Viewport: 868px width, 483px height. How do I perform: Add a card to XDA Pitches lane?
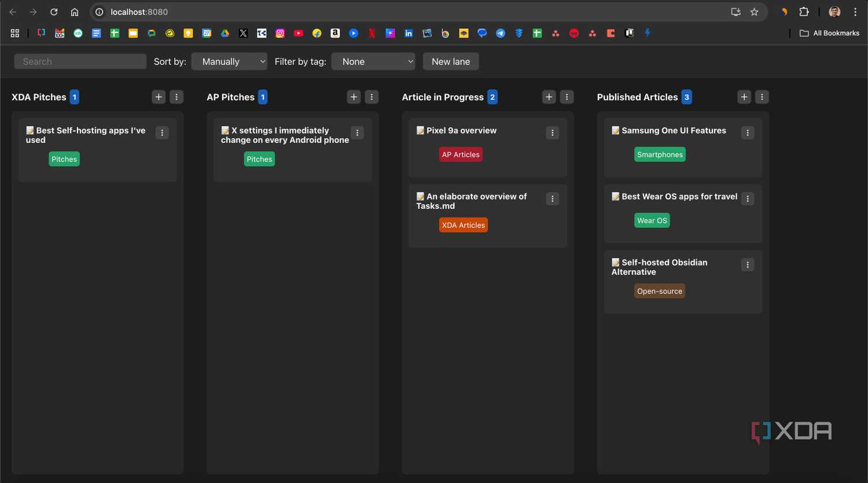(159, 97)
